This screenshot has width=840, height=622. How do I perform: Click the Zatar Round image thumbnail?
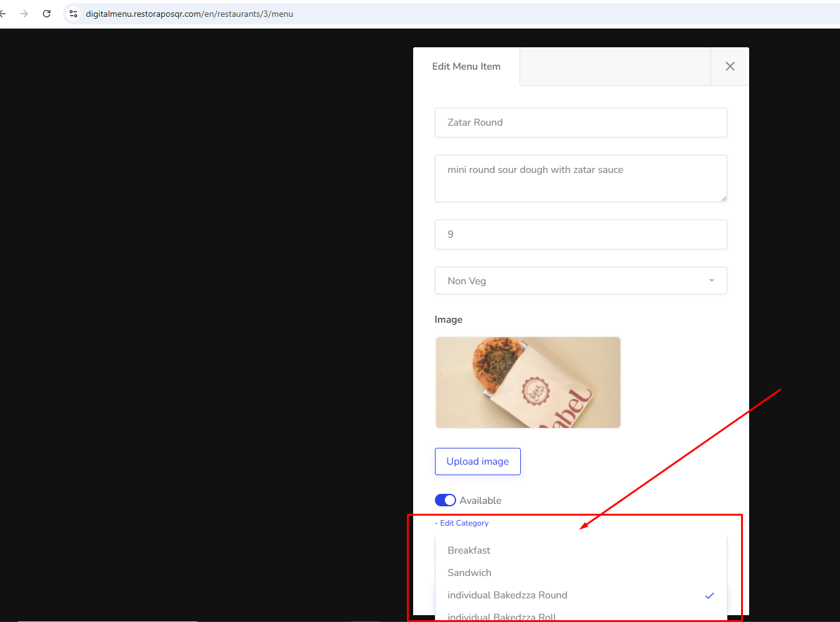click(x=528, y=383)
